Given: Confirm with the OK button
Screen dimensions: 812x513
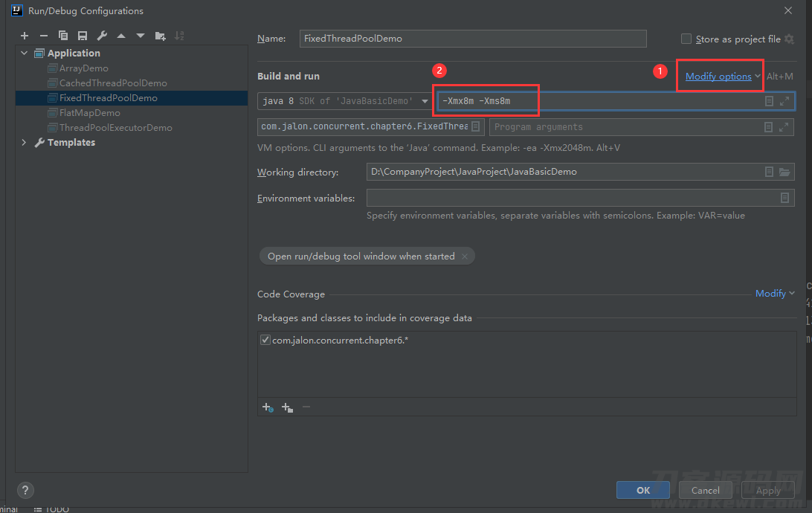Looking at the screenshot, I should coord(642,490).
